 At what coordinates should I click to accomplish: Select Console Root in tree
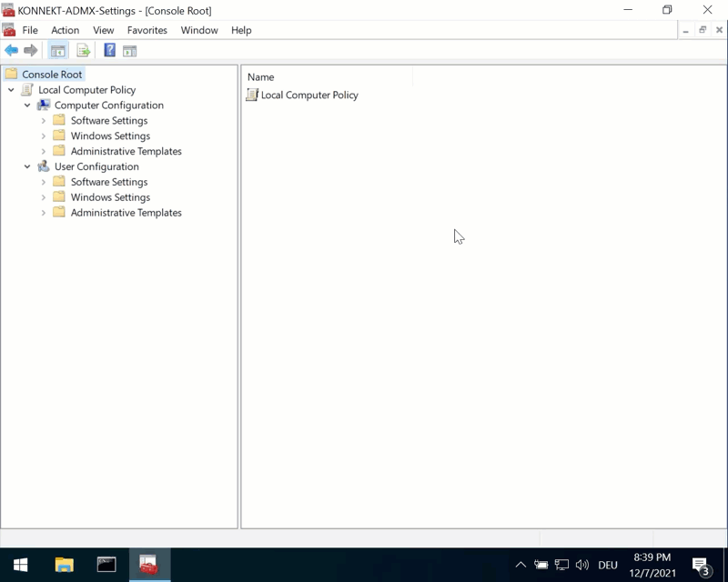click(52, 75)
